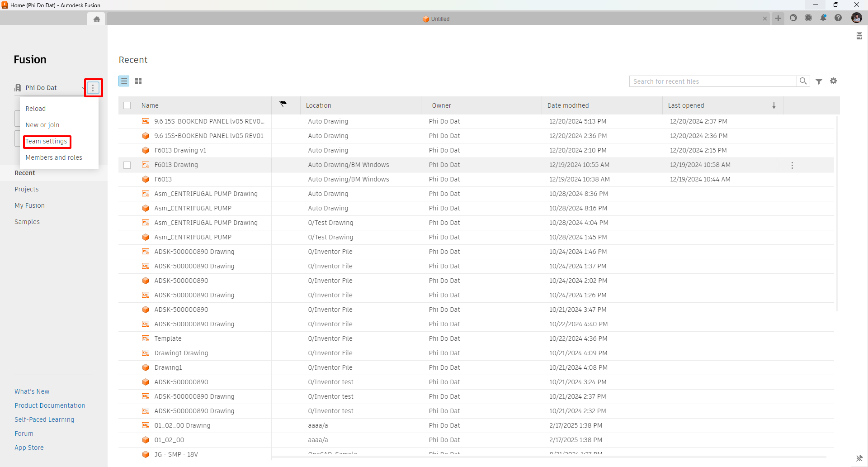Screen dimensions: 868x467
Task: Tick the select-all checkbox in header
Action: tap(127, 105)
